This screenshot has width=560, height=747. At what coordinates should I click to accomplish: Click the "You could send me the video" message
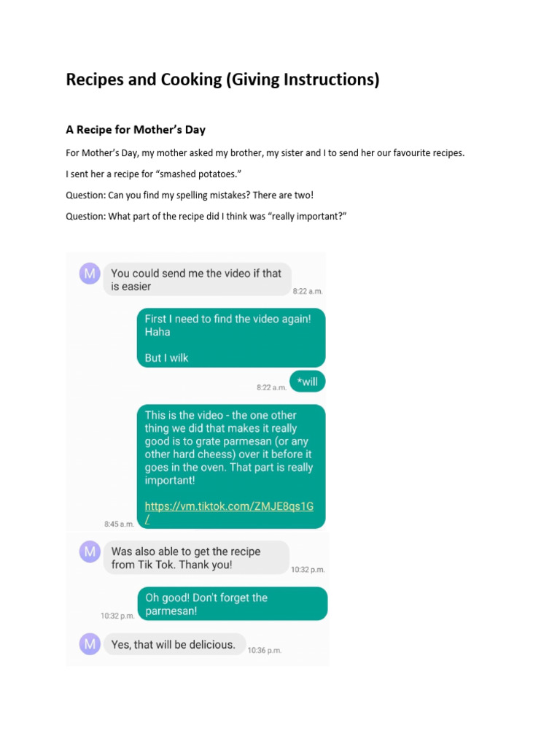pyautogui.click(x=197, y=279)
